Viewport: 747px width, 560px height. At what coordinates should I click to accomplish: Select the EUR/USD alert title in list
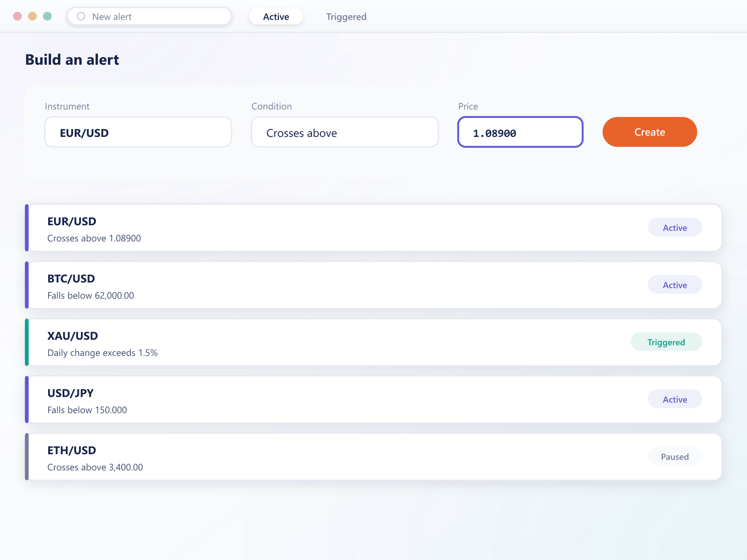click(72, 222)
